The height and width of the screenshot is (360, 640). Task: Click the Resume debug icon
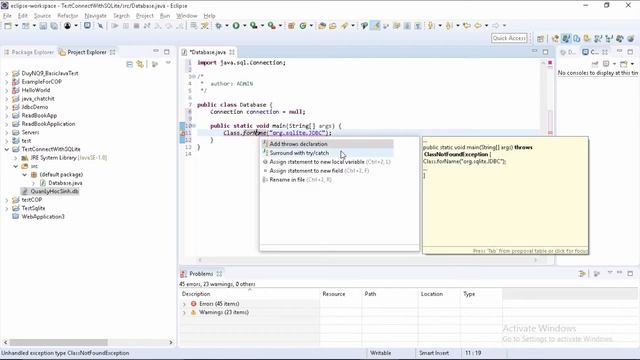(115, 26)
